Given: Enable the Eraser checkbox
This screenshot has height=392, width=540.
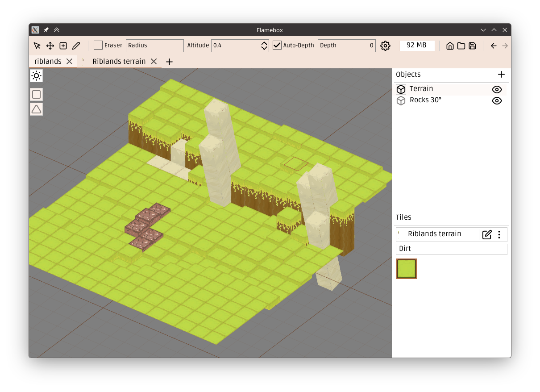Looking at the screenshot, I should click(98, 46).
